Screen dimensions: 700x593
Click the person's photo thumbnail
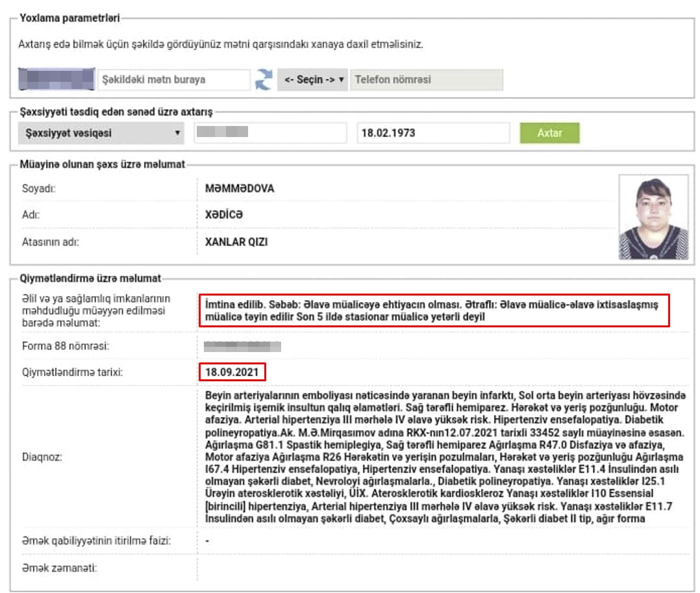653,218
